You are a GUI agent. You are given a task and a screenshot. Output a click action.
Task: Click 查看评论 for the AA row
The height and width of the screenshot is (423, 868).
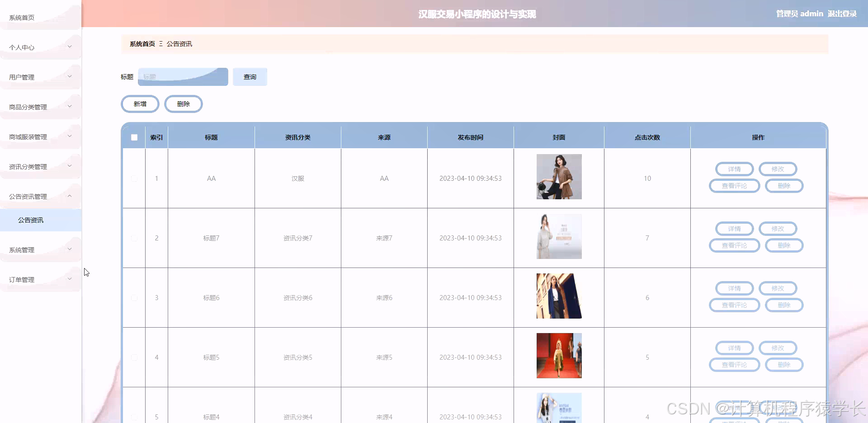click(x=735, y=186)
